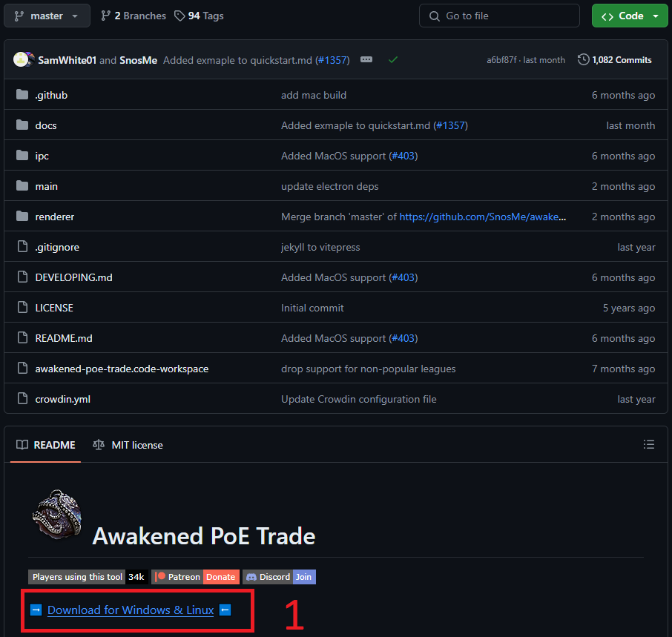Open the .gitignore file
672x637 pixels.
coord(57,247)
